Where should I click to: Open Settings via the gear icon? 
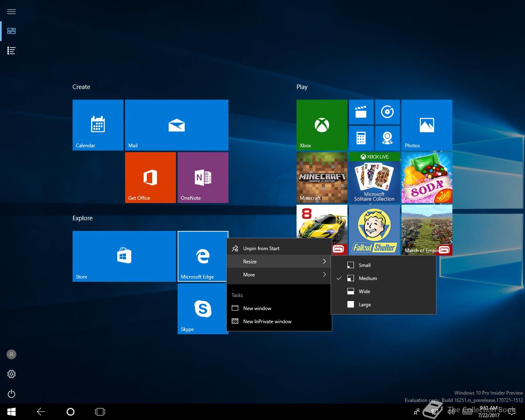[x=11, y=374]
